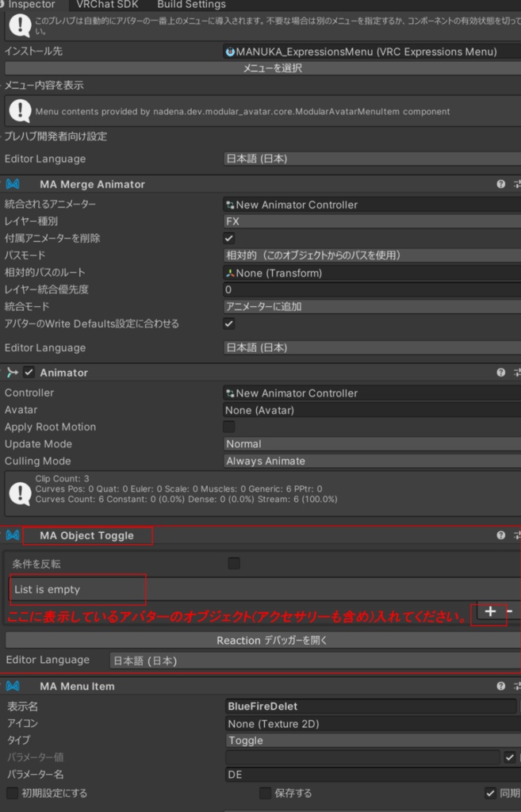Check the 条件を反転 checkbox

(x=234, y=564)
